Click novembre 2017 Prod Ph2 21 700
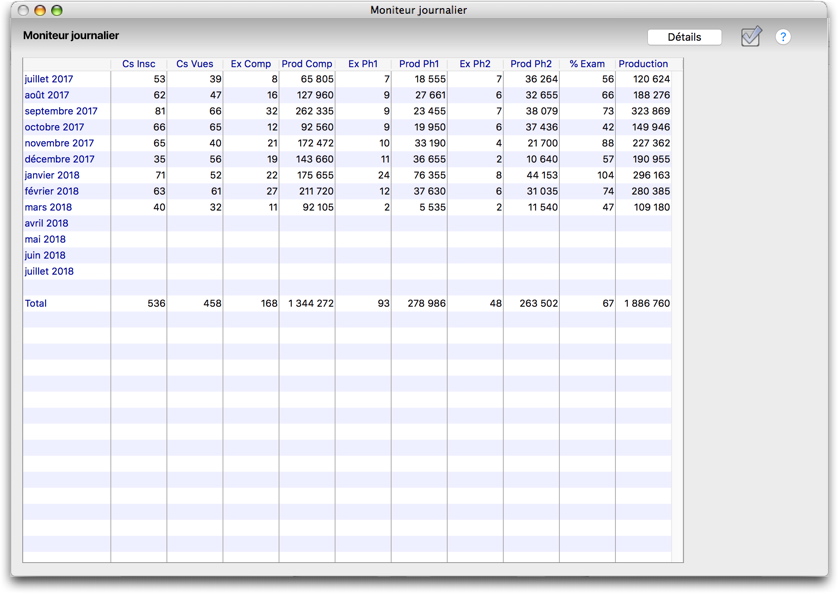 tap(542, 143)
